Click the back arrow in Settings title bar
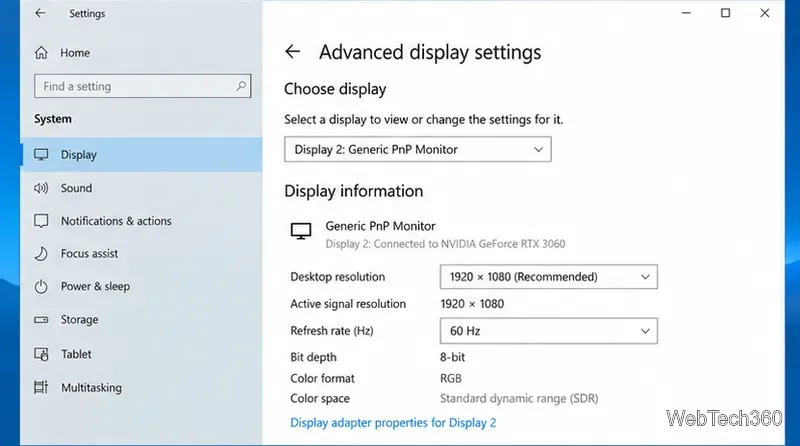The image size is (800, 446). pos(40,13)
